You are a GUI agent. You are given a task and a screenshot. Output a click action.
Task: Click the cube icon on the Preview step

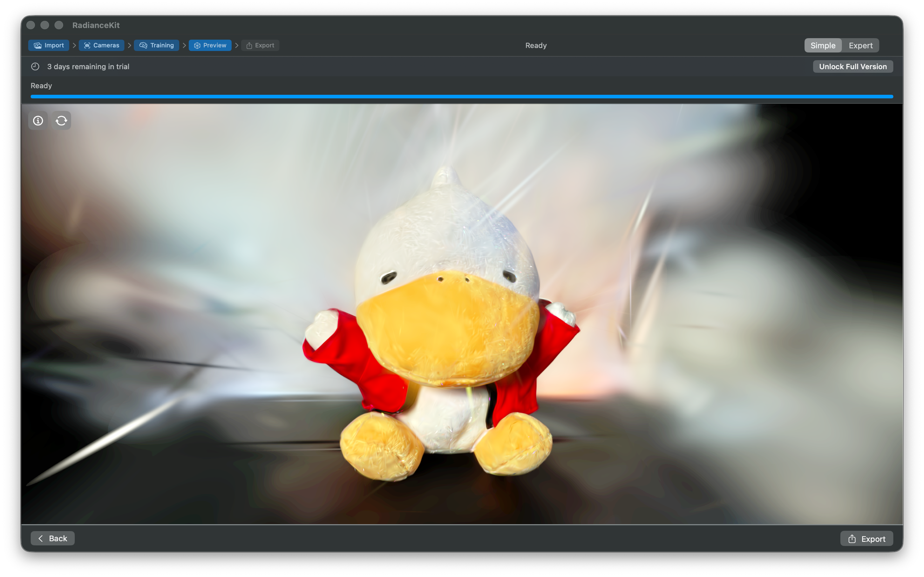coord(197,45)
